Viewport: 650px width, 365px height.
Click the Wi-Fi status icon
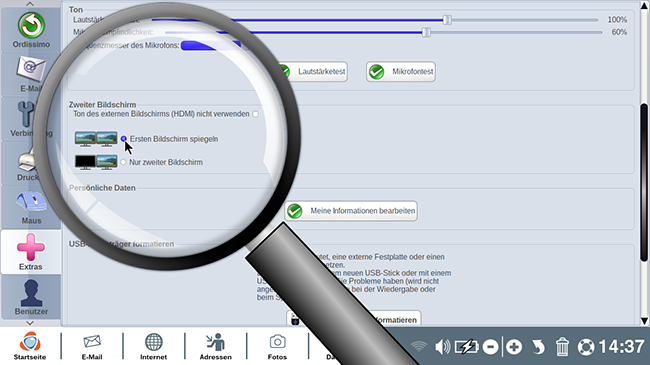pos(419,347)
